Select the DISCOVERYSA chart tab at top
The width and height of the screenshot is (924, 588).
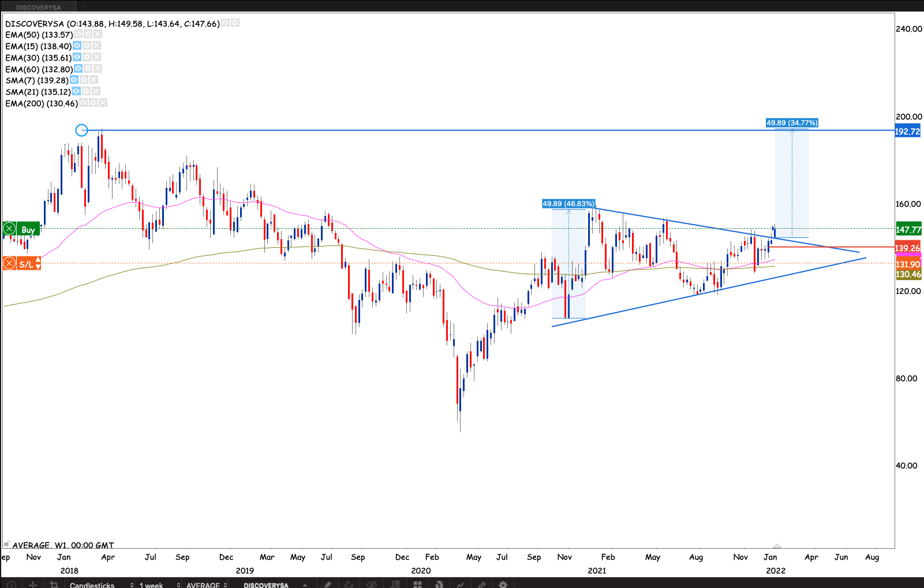38,7
